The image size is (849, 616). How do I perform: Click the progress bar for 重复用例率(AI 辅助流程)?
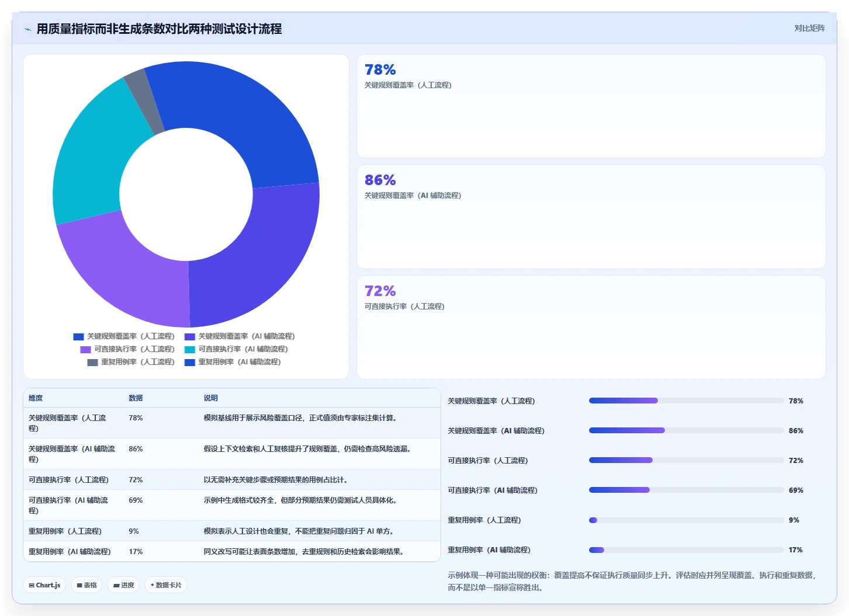tap(686, 549)
